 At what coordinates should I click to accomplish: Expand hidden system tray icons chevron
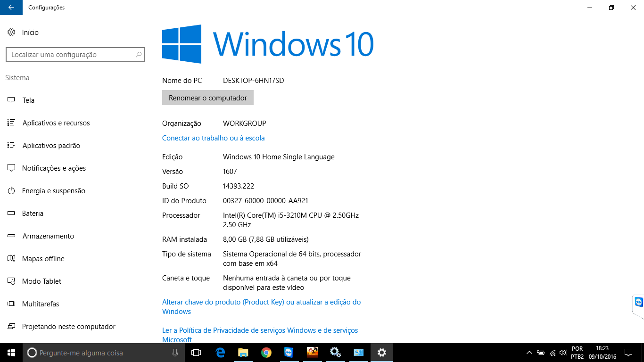tap(529, 353)
